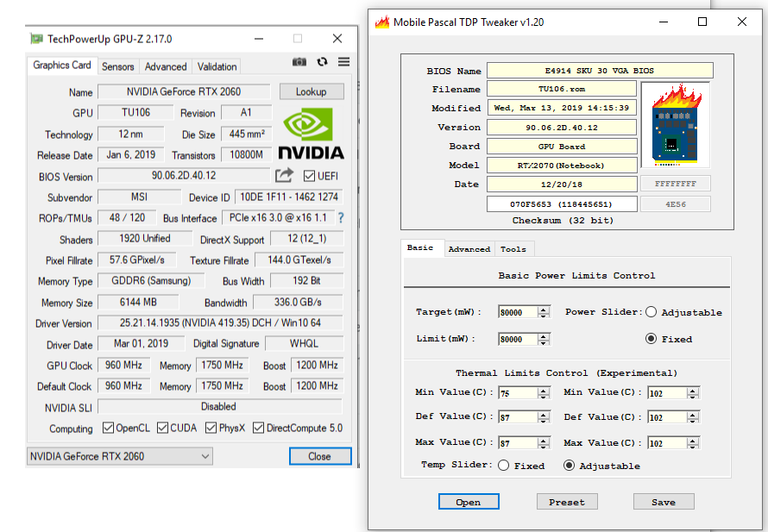This screenshot has height=532, width=768.
Task: Open the GPU-Z hamburger menu
Action: coord(343,62)
